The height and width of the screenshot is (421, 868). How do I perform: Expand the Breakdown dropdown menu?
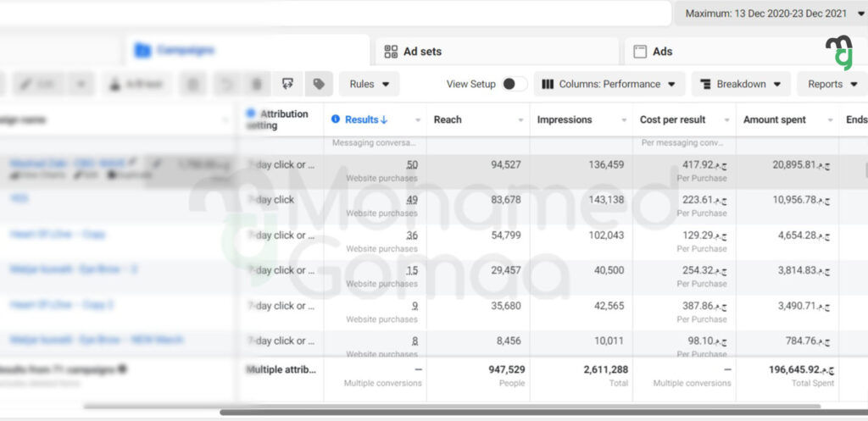click(x=740, y=84)
